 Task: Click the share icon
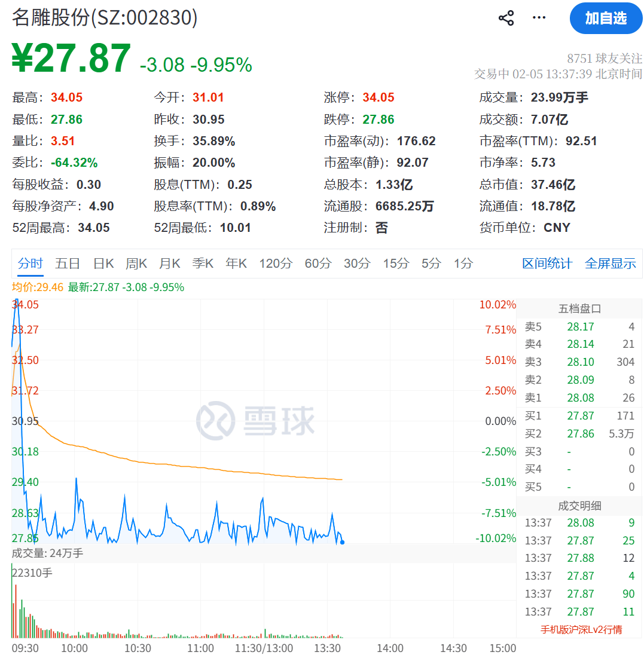click(x=506, y=18)
